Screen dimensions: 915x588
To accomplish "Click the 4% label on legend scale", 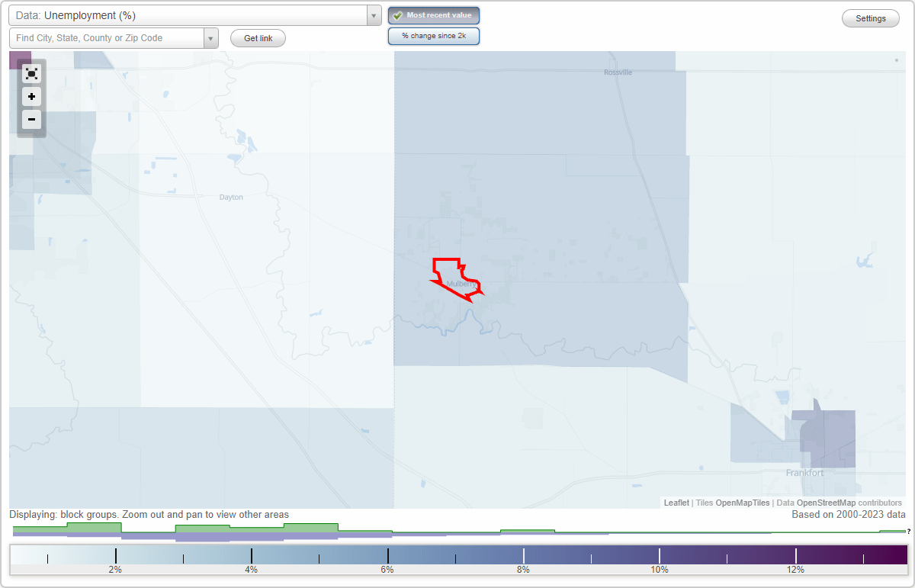I will [x=252, y=570].
